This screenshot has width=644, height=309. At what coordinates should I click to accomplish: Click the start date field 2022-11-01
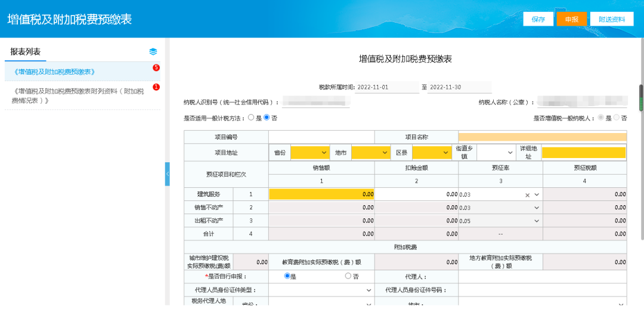tap(387, 88)
